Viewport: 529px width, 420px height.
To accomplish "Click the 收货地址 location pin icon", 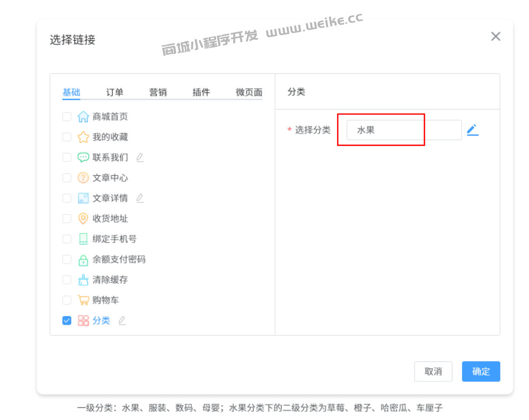I will click(83, 219).
